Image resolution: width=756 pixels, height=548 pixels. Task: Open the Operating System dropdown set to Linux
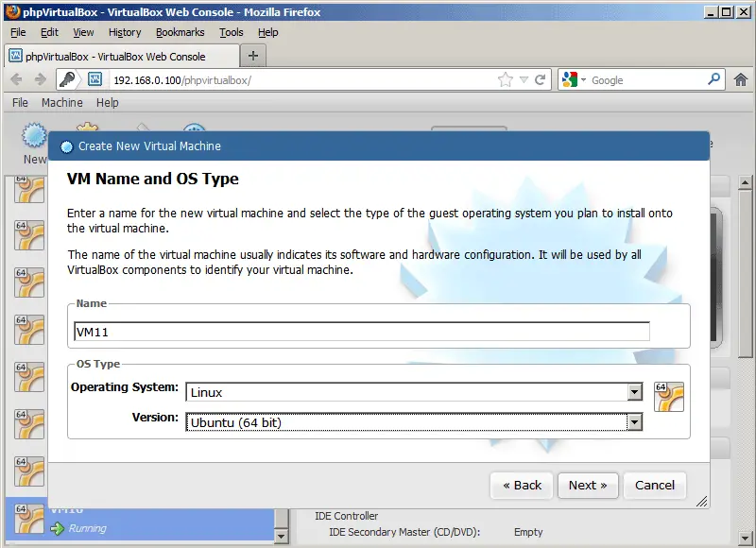coord(414,392)
